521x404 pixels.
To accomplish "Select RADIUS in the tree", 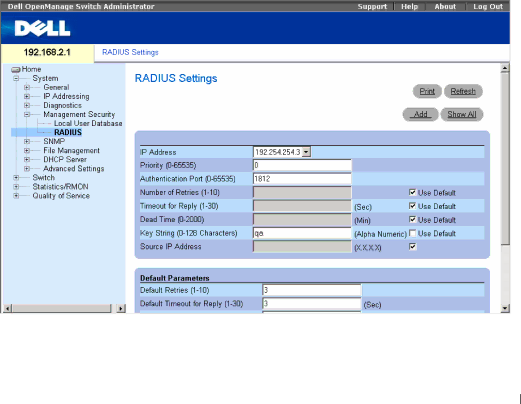I will (x=68, y=132).
